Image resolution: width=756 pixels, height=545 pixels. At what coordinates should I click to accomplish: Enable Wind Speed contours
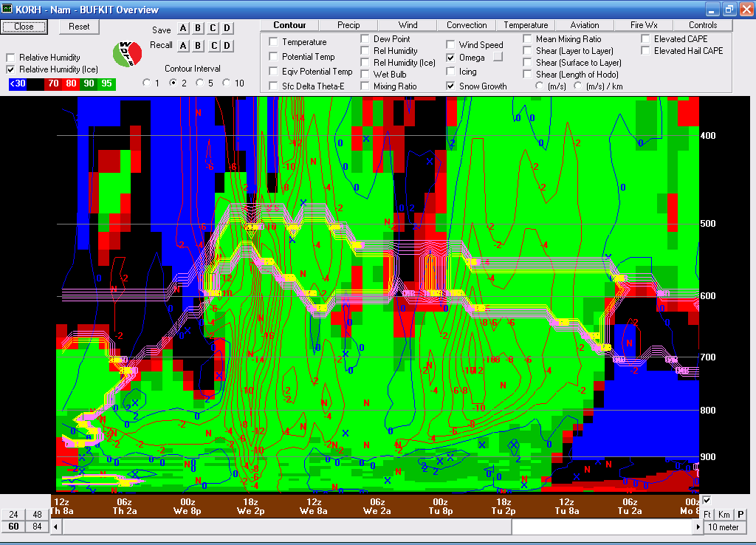pos(450,44)
